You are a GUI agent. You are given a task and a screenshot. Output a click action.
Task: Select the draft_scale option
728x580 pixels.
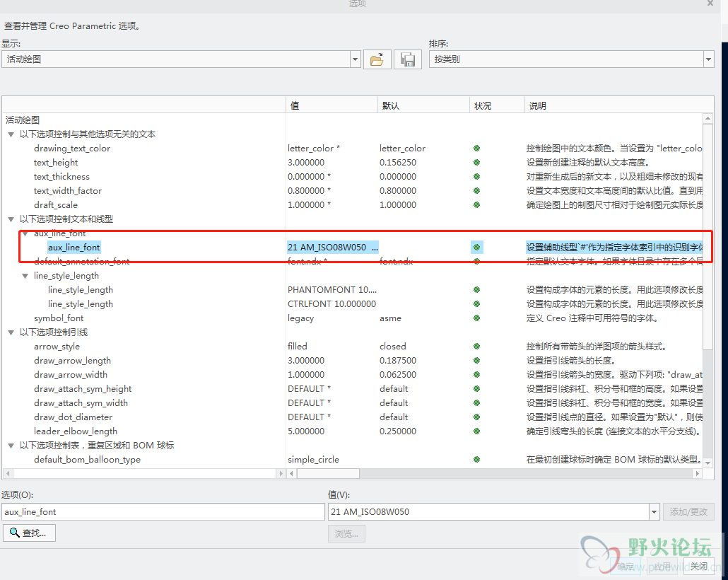[x=56, y=205]
